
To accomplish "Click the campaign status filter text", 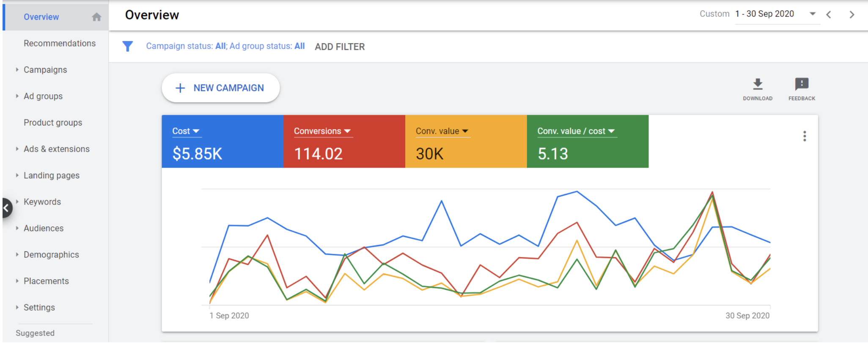I will (225, 46).
